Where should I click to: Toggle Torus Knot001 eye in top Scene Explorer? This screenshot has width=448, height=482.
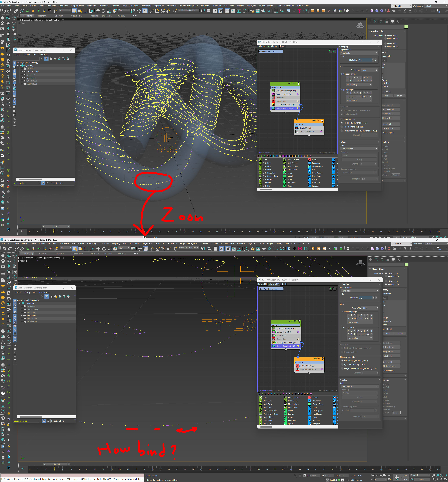point(22,72)
